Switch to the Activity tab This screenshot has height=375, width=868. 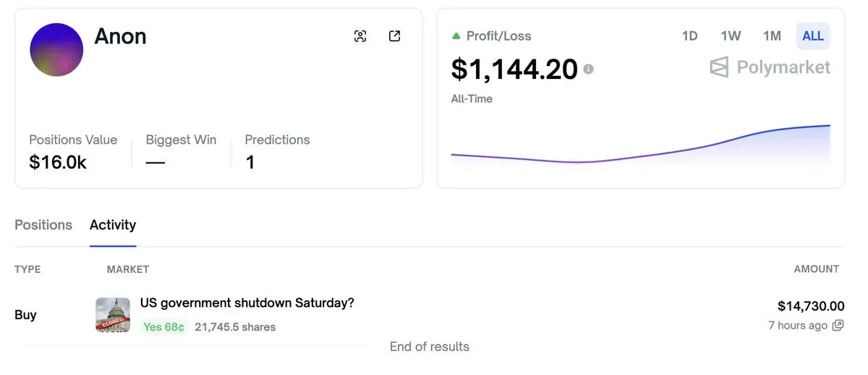point(113,224)
